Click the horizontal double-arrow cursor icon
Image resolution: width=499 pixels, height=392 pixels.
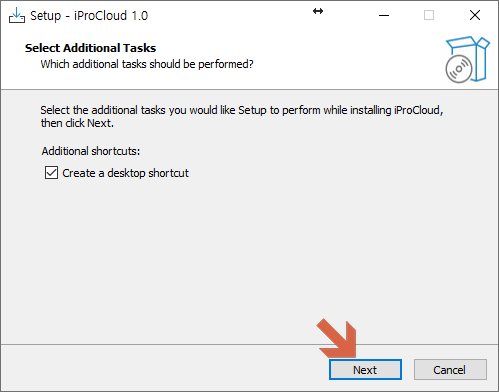[318, 11]
